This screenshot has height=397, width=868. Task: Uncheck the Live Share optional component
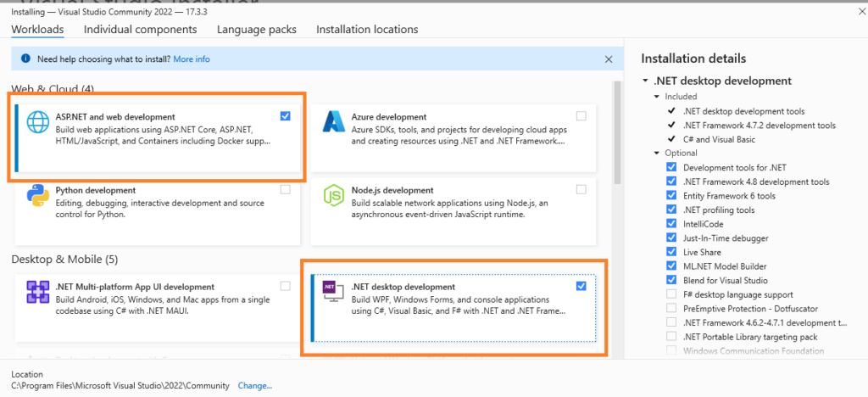672,252
